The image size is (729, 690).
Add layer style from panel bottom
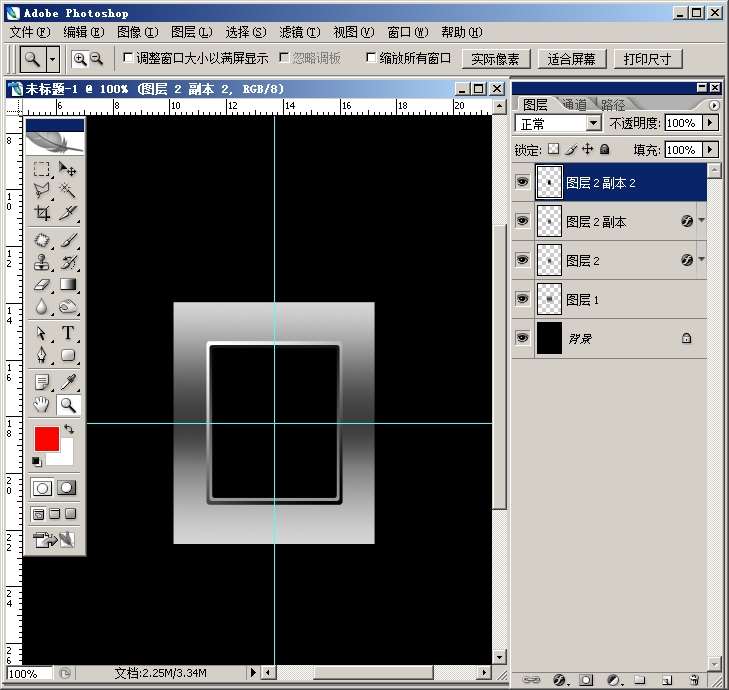tap(560, 680)
